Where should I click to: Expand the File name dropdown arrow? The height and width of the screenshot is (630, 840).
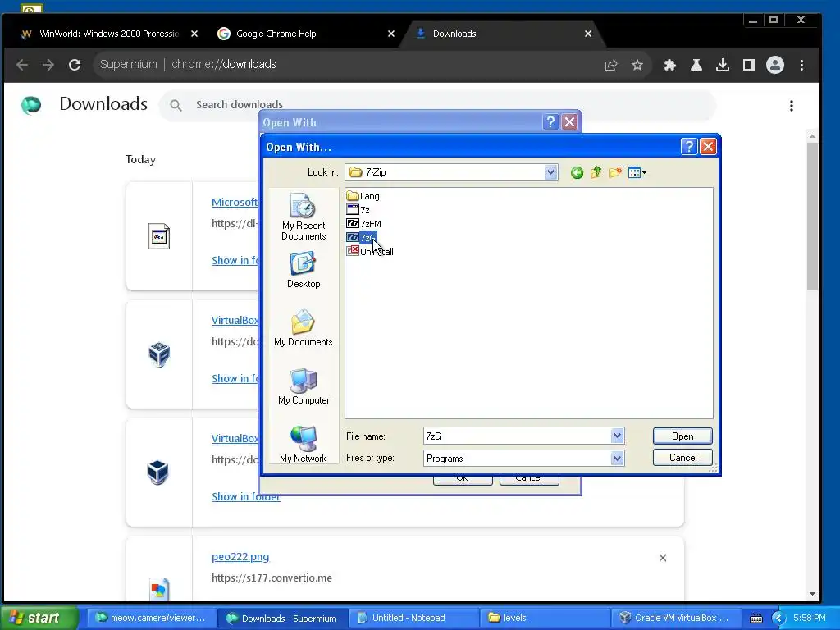(617, 436)
